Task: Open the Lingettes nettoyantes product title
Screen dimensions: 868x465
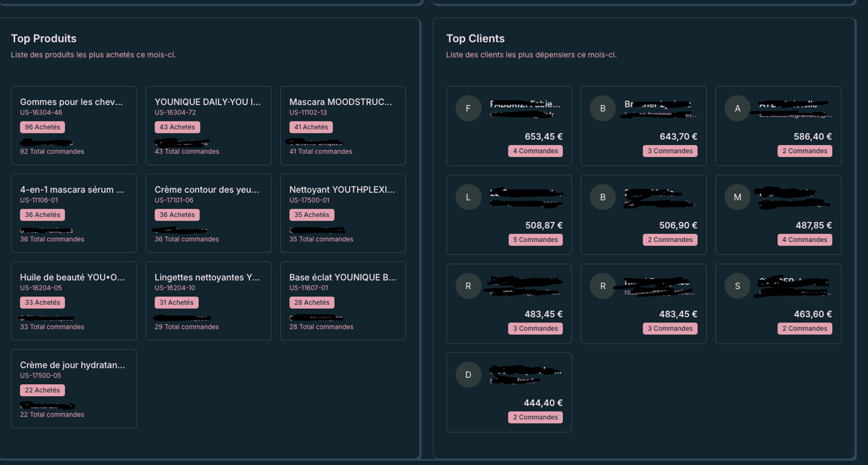Action: [207, 277]
